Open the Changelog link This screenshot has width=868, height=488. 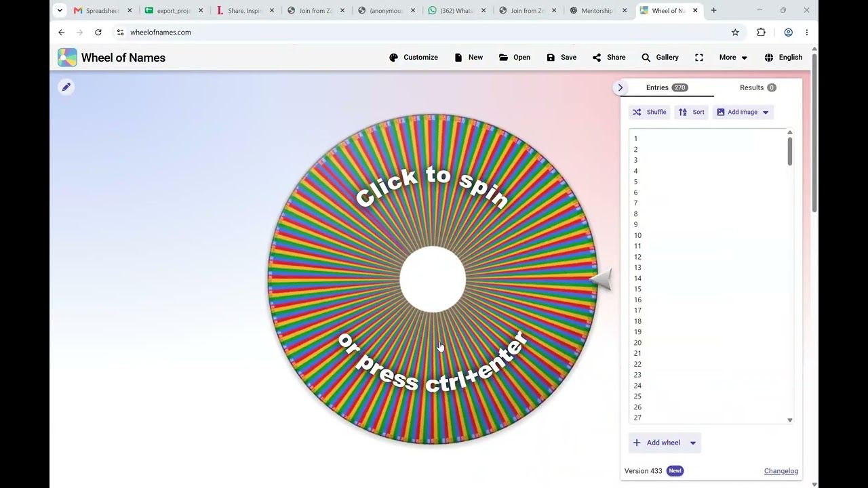(781, 471)
